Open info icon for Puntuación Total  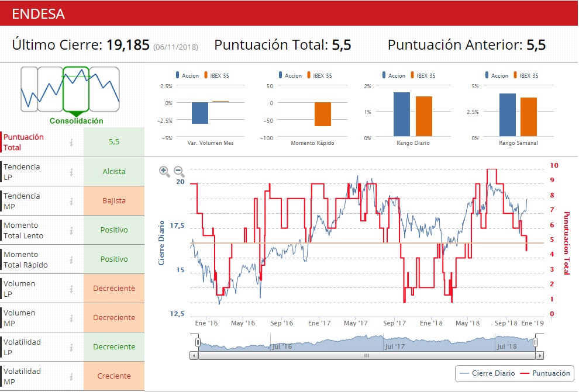tap(71, 142)
